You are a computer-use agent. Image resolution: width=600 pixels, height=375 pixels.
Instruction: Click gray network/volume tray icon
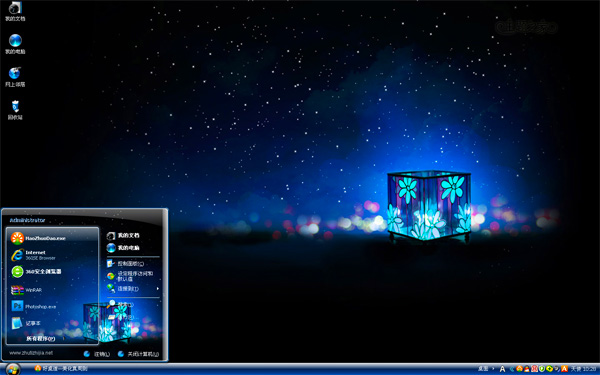(x=557, y=369)
